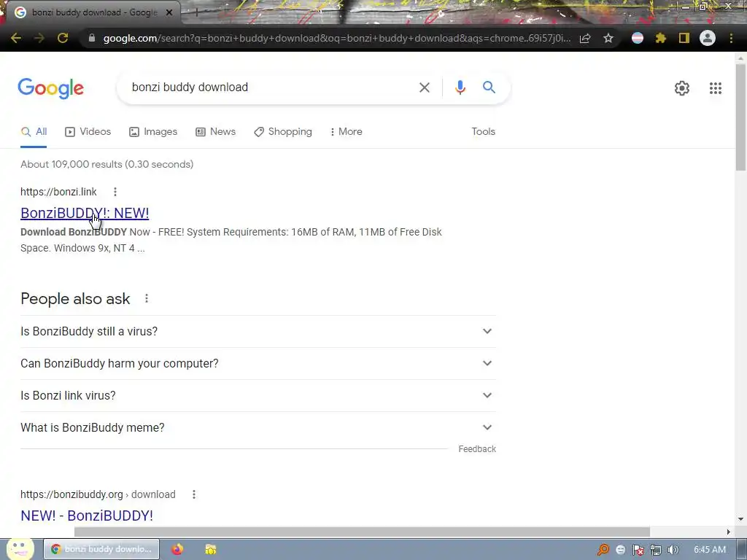Switch to the Videos tab
This screenshot has height=560, width=747.
pos(88,132)
